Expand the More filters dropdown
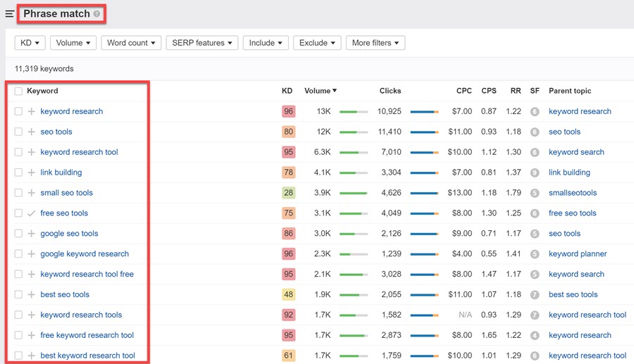This screenshot has width=634, height=364. 375,43
